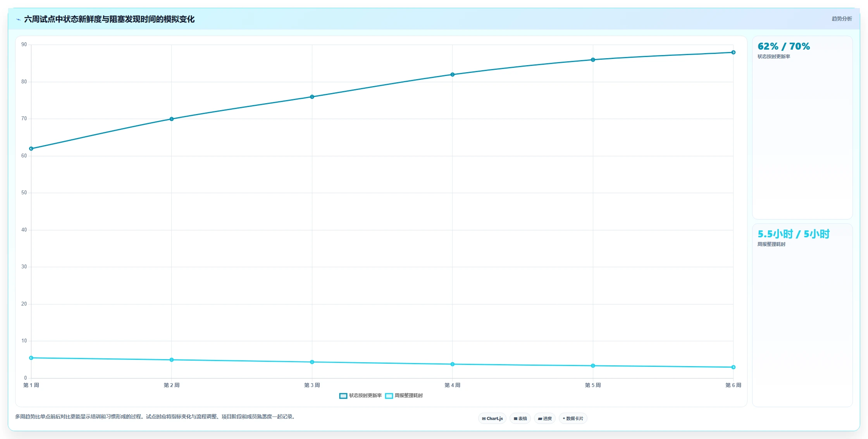Click x-axis label 第 6 周

733,385
